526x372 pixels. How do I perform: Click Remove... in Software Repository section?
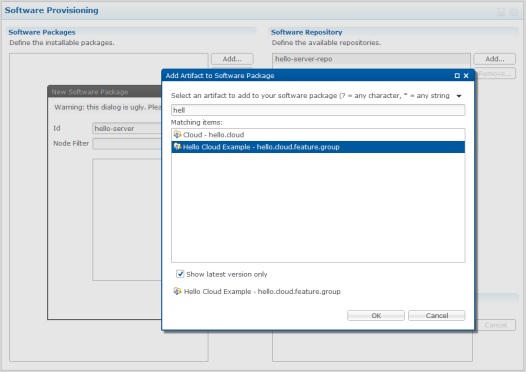[x=495, y=73]
